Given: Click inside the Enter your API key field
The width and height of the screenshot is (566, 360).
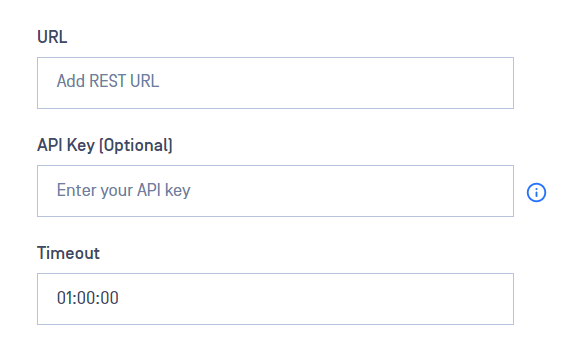Looking at the screenshot, I should click(275, 191).
